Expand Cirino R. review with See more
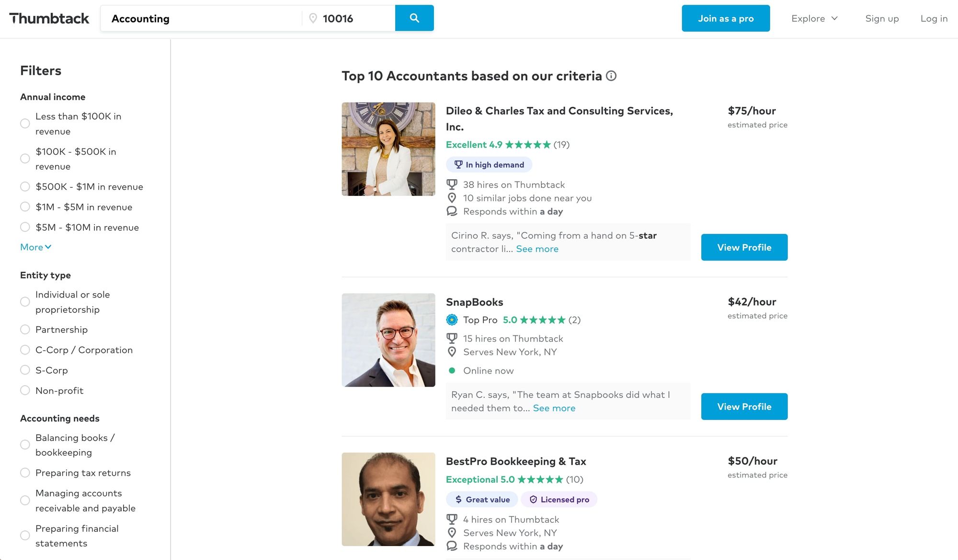The height and width of the screenshot is (560, 958). click(x=537, y=249)
